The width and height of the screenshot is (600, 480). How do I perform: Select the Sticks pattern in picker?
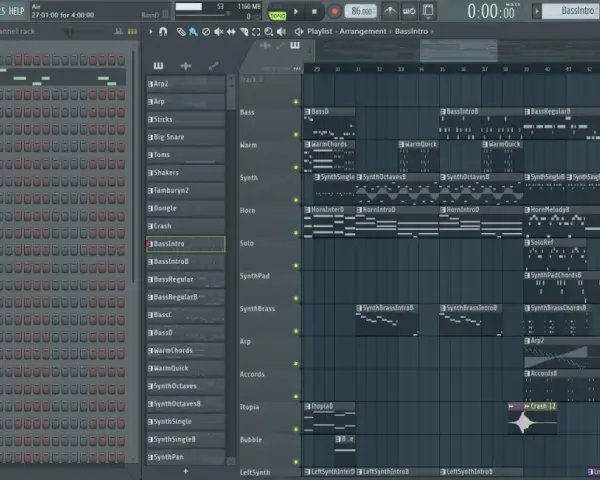pos(186,119)
